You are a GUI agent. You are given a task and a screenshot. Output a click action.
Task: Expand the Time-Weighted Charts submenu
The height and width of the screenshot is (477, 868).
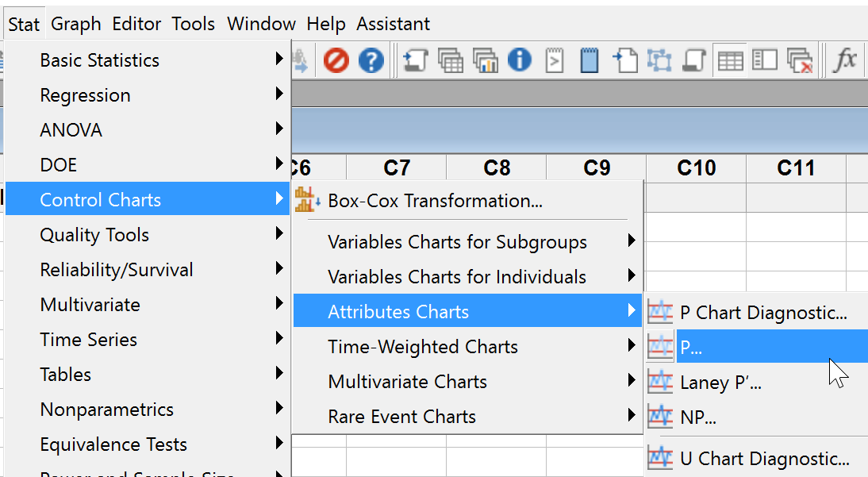[x=423, y=347]
